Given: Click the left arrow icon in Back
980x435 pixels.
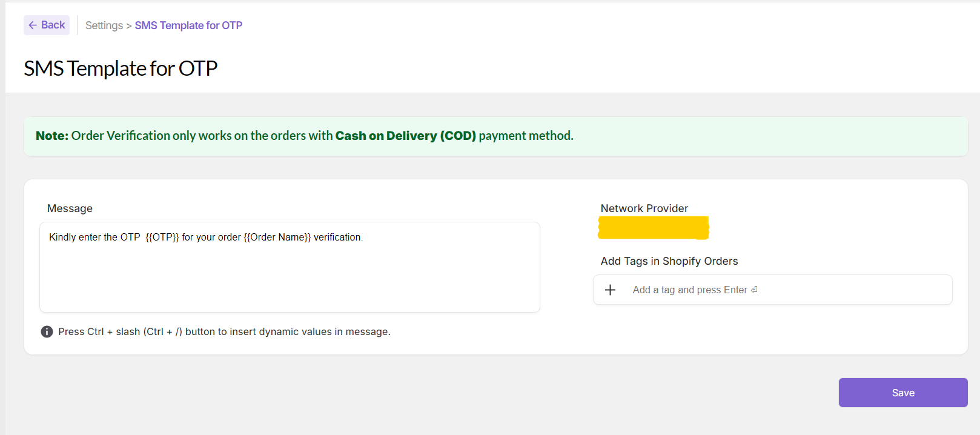Looking at the screenshot, I should tap(33, 25).
